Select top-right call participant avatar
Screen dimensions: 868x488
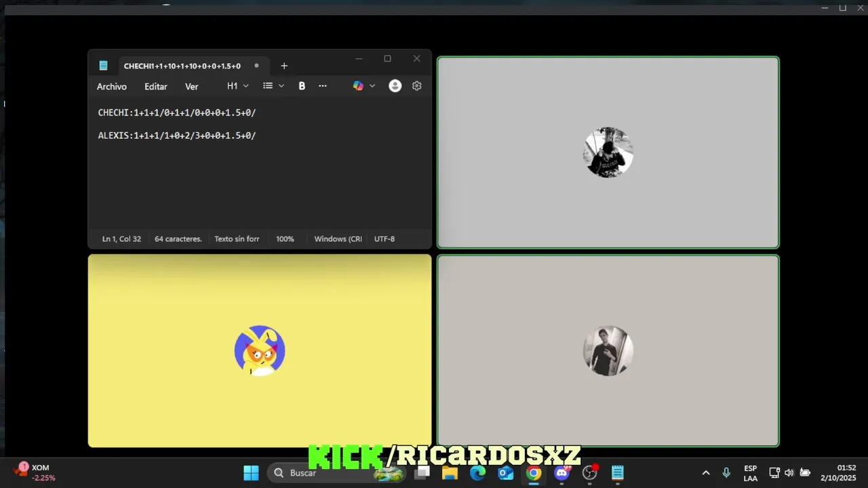pos(608,152)
